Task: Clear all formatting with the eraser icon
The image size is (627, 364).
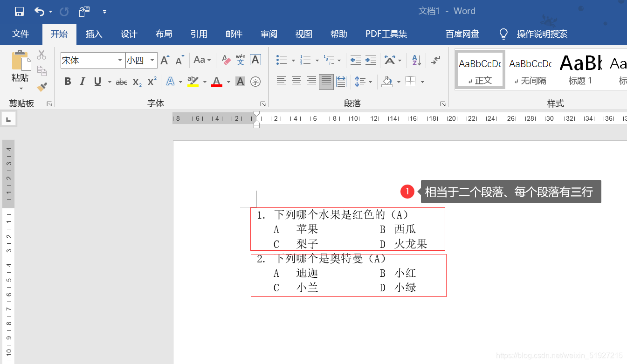Action: pyautogui.click(x=226, y=60)
